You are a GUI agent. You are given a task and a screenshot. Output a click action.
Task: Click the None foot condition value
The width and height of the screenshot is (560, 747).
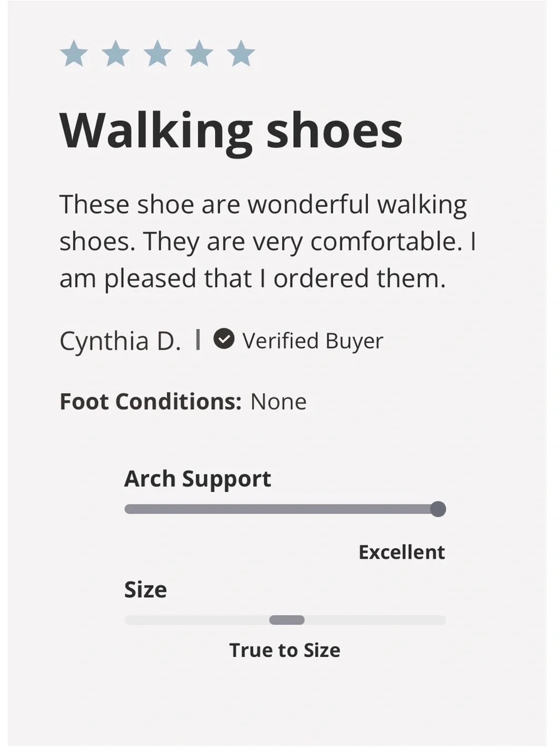278,402
